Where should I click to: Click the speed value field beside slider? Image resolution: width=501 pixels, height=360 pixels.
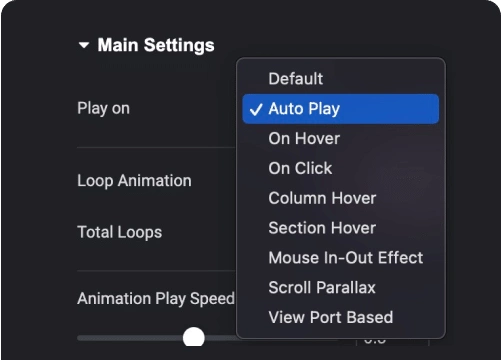point(392,341)
